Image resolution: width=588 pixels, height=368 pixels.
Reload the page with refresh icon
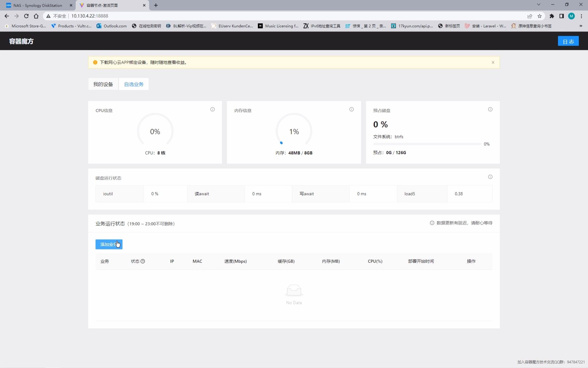click(26, 16)
